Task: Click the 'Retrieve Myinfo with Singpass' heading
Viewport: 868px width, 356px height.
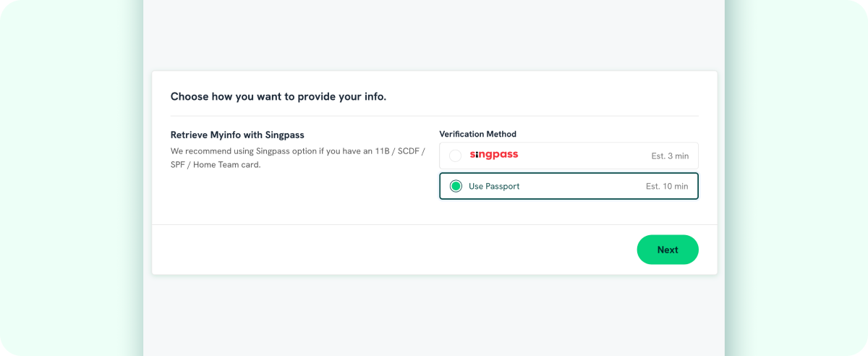Action: click(x=237, y=135)
